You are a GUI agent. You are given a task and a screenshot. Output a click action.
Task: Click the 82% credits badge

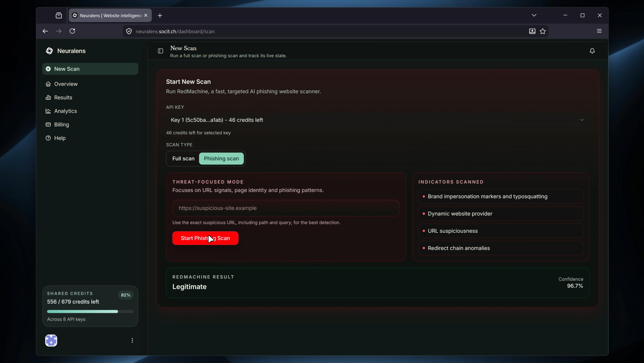126,295
